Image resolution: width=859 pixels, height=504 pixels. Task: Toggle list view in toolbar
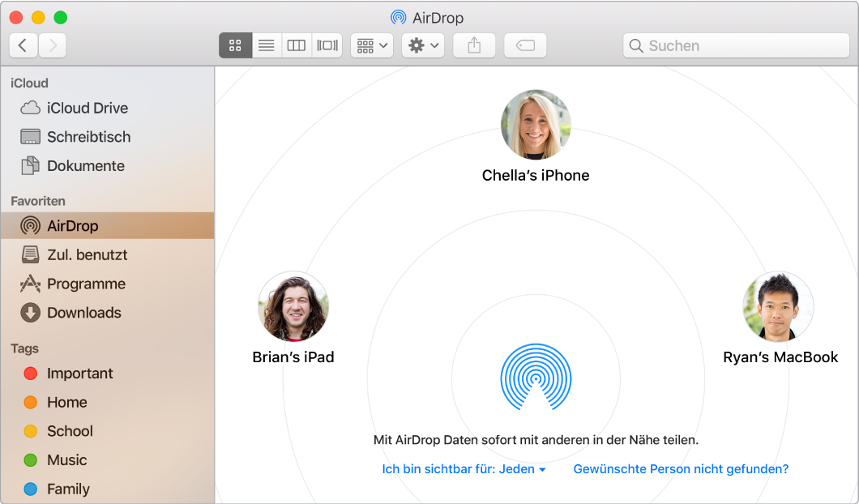[266, 45]
